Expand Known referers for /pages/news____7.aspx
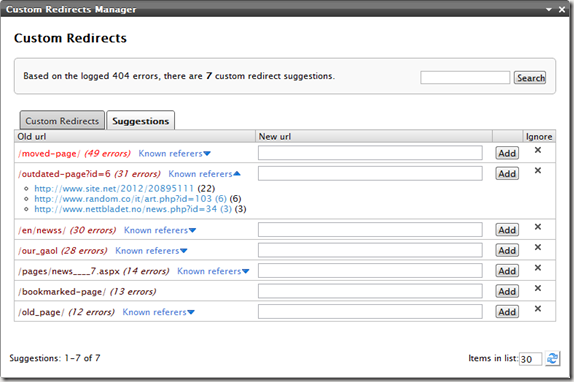 [213, 271]
